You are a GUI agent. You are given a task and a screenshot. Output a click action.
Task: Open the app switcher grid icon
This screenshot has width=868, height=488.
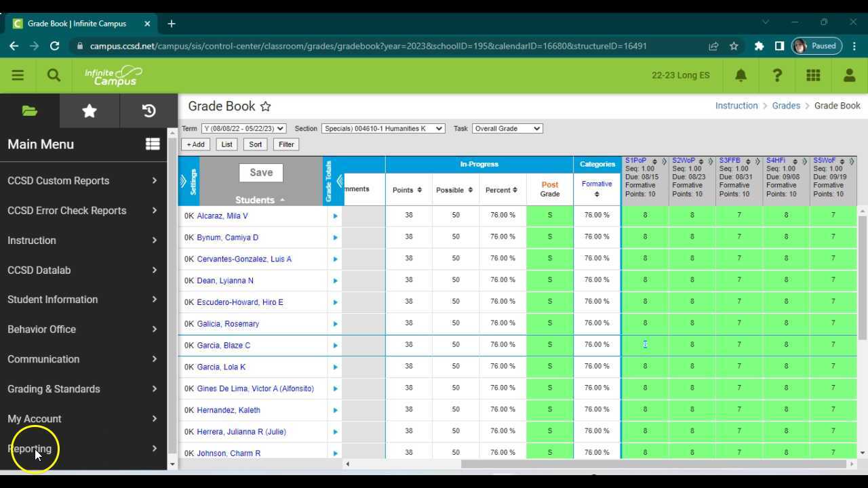(x=813, y=75)
